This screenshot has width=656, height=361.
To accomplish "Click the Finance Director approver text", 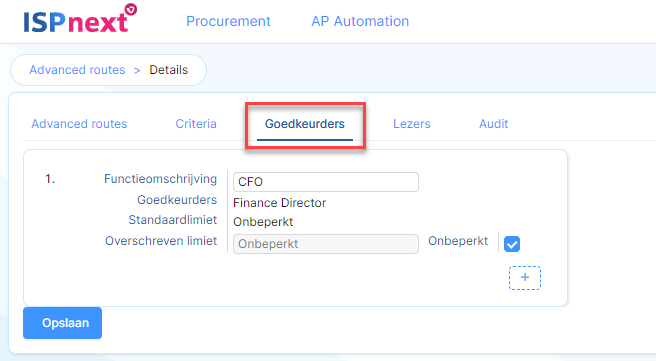I will [x=279, y=203].
